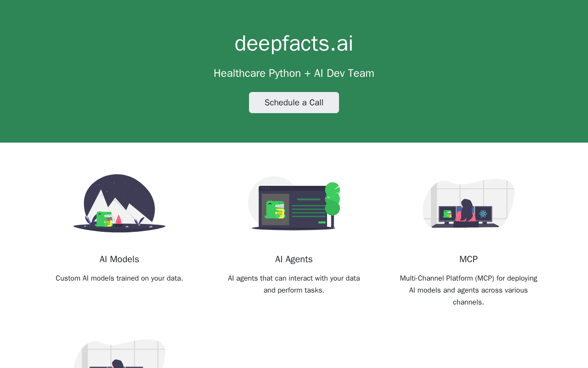This screenshot has width=588, height=368.
Task: Click the partially visible illustration at the bottom
Action: coord(119,354)
